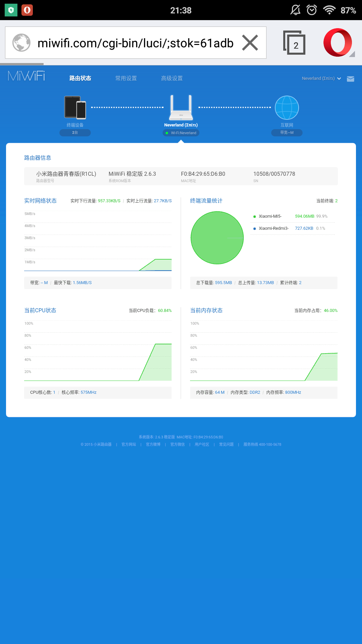Open the 官方网站 footer link
Image resolution: width=362 pixels, height=644 pixels.
(x=129, y=444)
